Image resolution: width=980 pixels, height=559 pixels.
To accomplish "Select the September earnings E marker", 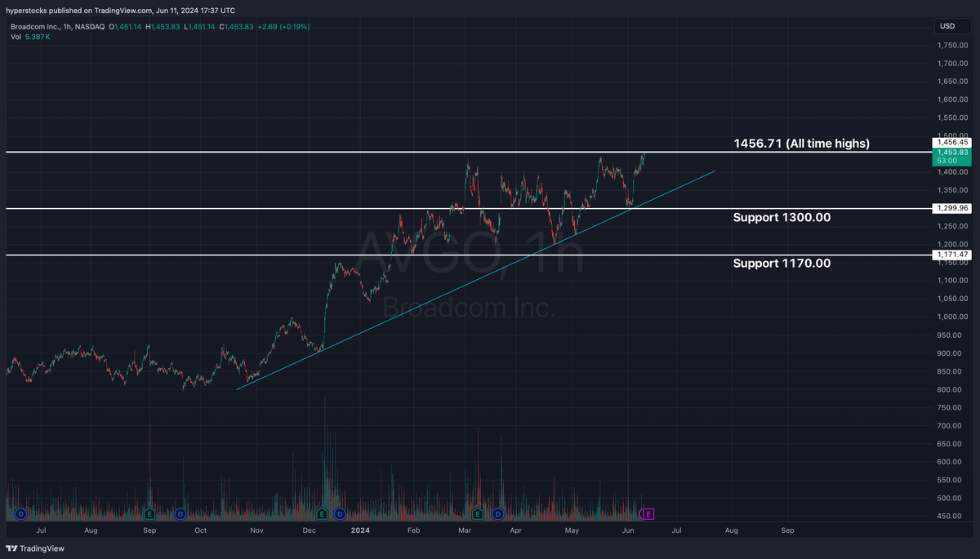I will click(149, 514).
